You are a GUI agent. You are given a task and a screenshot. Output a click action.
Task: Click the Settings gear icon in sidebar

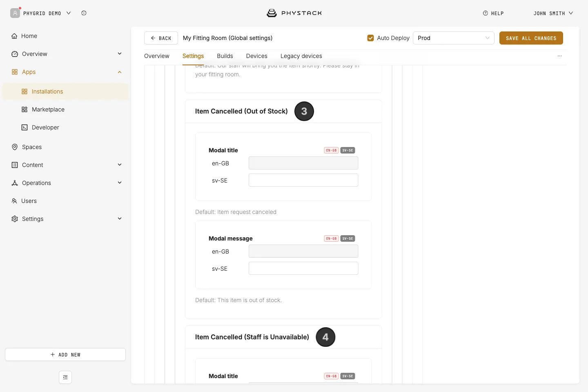[15, 219]
